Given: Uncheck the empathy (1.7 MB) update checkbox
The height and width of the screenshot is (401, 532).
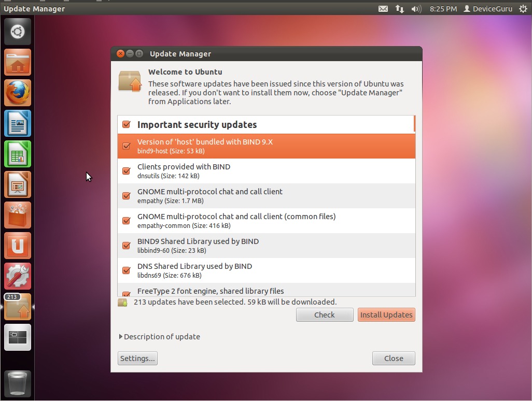Looking at the screenshot, I should (x=126, y=196).
